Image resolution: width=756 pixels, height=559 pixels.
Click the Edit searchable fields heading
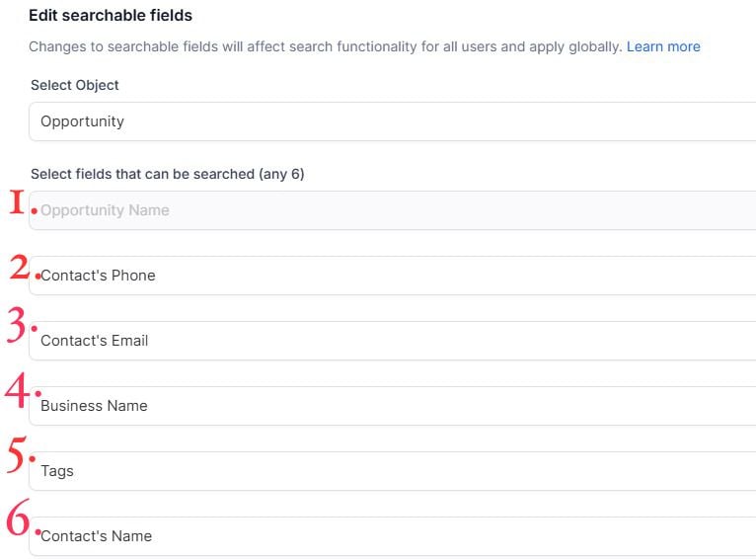(111, 16)
